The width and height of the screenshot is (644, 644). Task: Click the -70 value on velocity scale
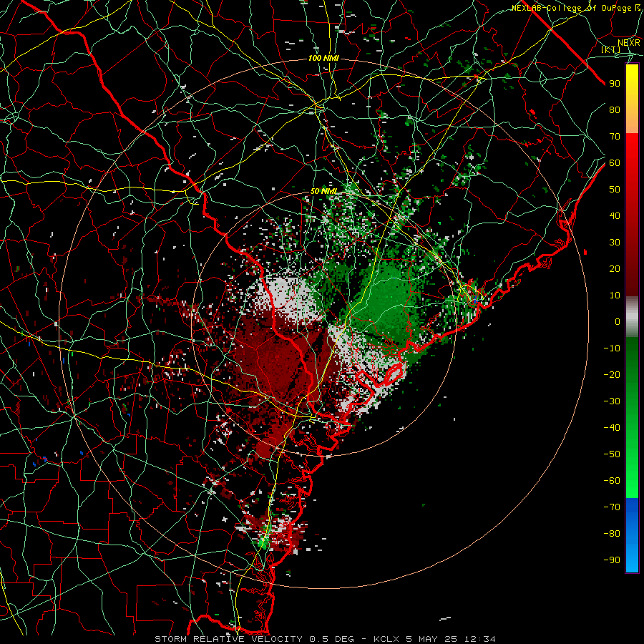pyautogui.click(x=612, y=507)
